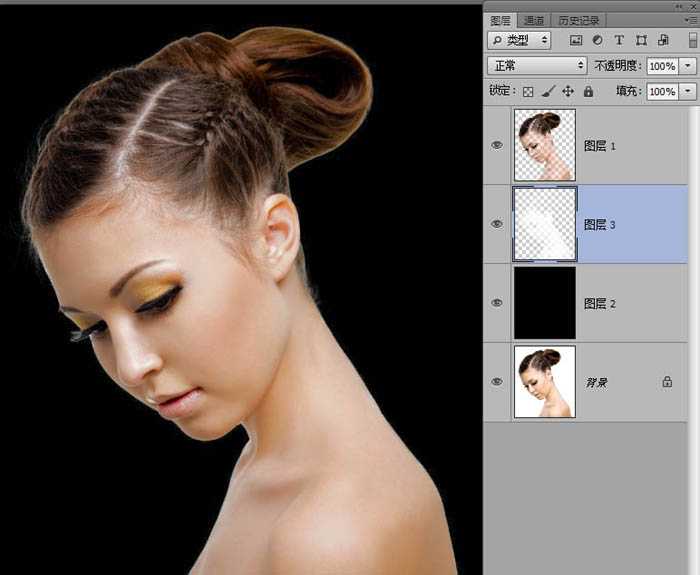Select the 背景 layer thumbnail
The width and height of the screenshot is (700, 575).
pyautogui.click(x=544, y=382)
